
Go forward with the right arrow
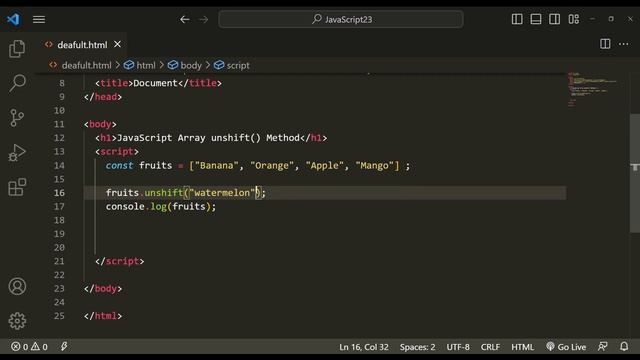point(203,19)
